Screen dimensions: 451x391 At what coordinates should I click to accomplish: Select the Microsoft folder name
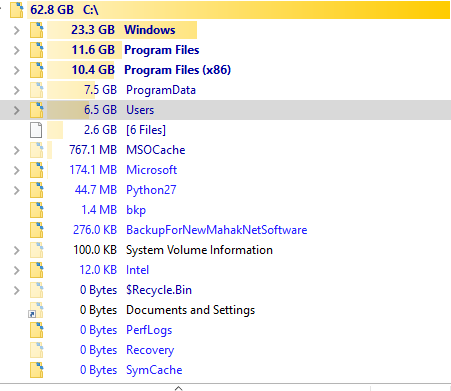pos(151,170)
